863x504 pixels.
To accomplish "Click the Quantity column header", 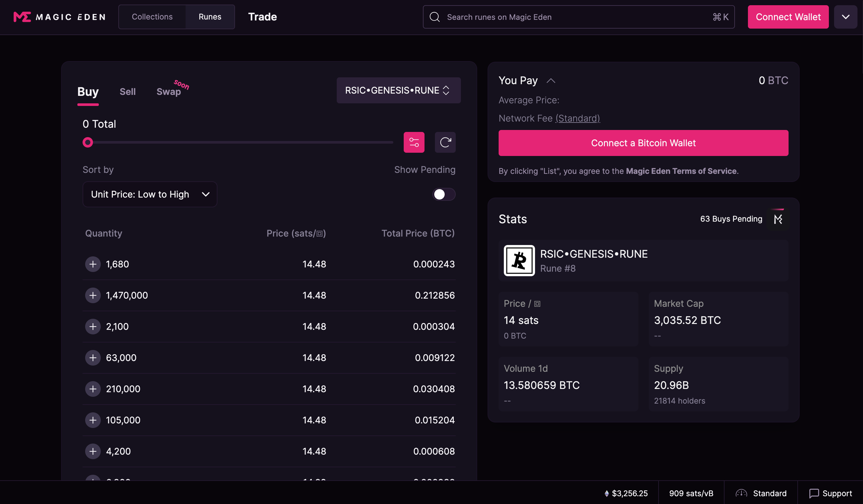I will [x=103, y=233].
